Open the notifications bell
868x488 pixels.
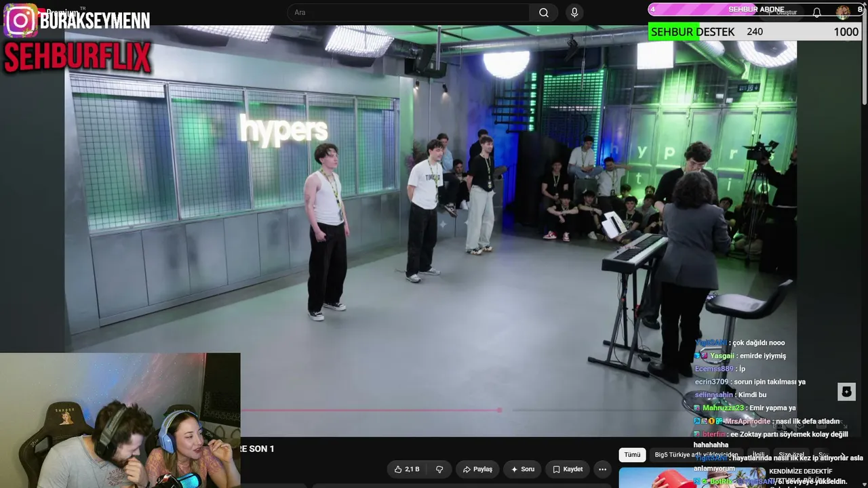(x=816, y=12)
